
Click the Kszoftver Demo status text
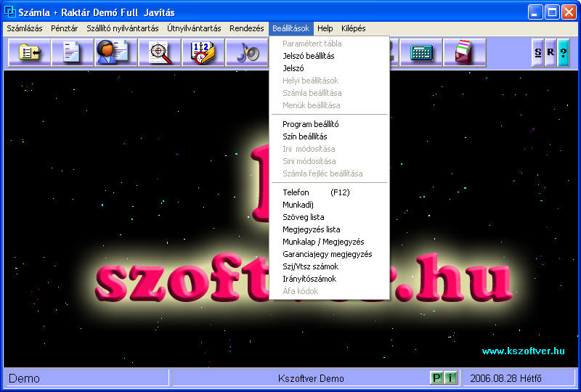311,378
